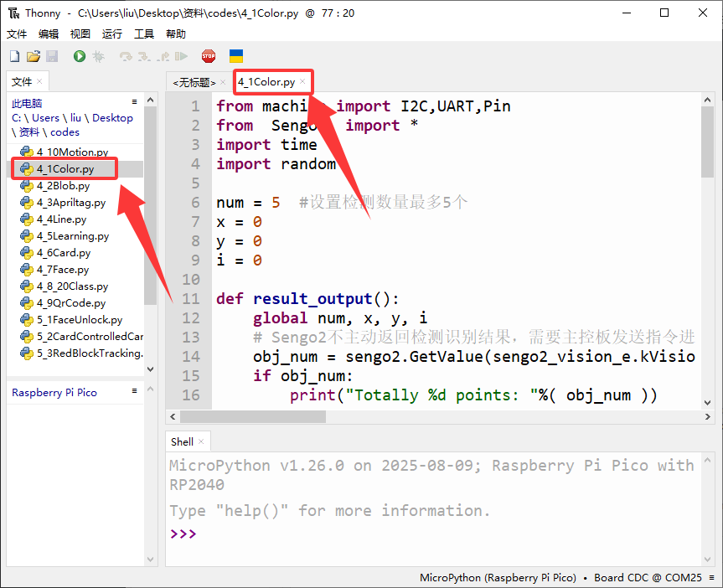Close the 文件 panel tab

point(39,81)
